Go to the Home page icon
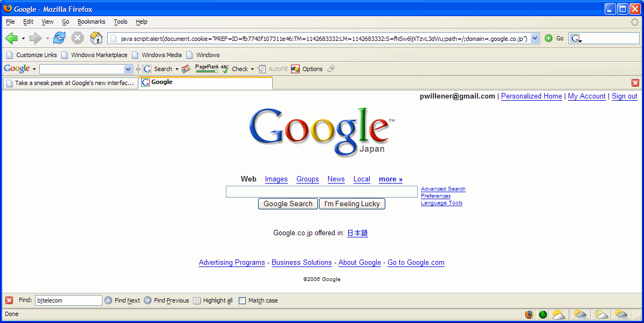644x323 pixels. click(x=96, y=38)
